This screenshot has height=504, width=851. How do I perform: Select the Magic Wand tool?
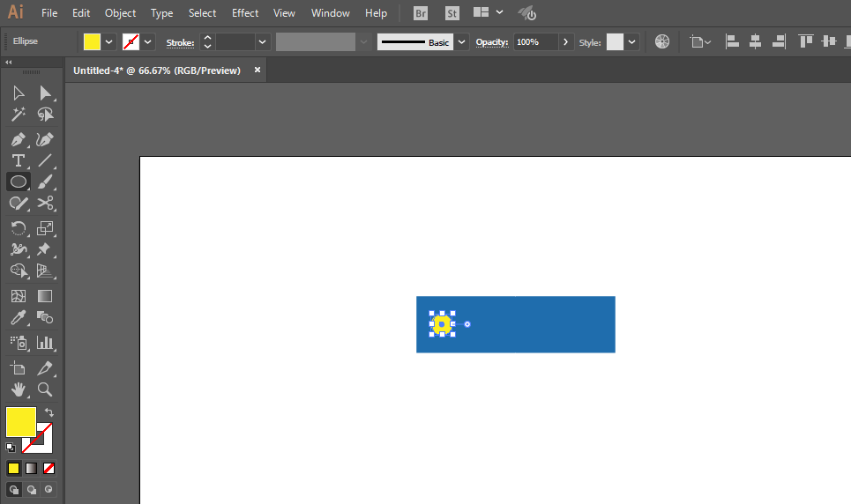pyautogui.click(x=18, y=115)
